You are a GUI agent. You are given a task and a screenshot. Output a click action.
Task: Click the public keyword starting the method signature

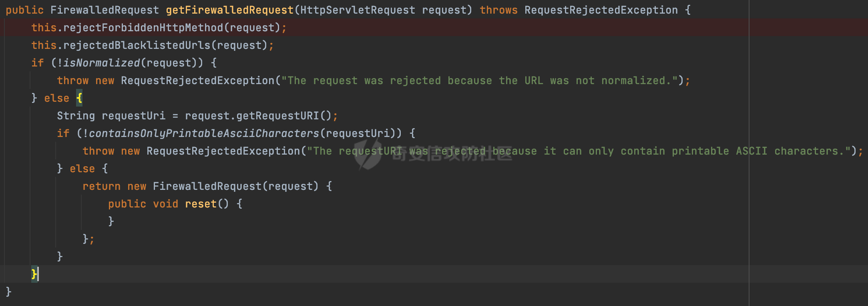[x=24, y=10]
